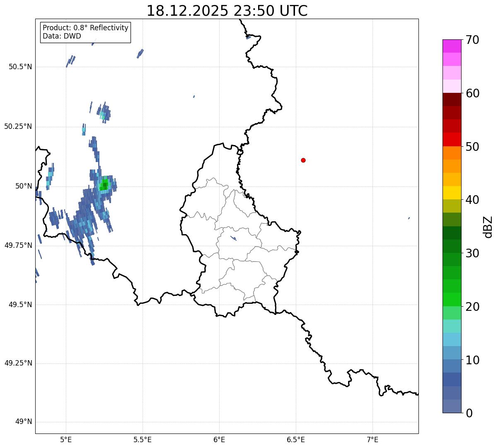Click the small echo inside Luxembourg
Viewport: 498px width, 448px height.
233,238
